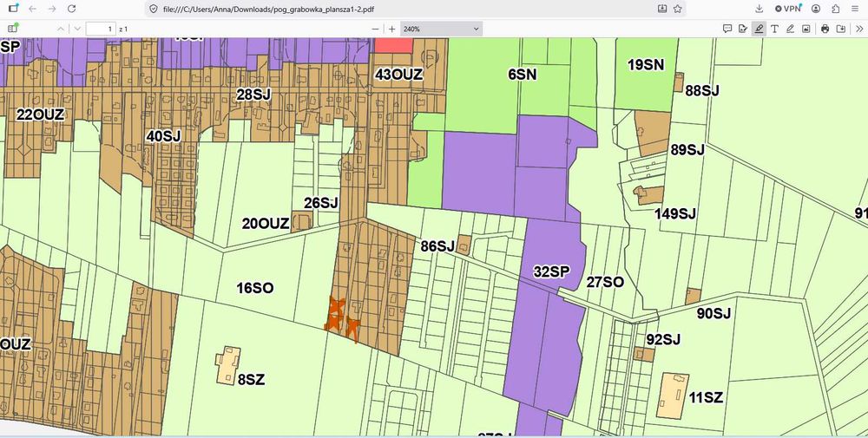Open the browser tab overview icon

pyautogui.click(x=15, y=9)
